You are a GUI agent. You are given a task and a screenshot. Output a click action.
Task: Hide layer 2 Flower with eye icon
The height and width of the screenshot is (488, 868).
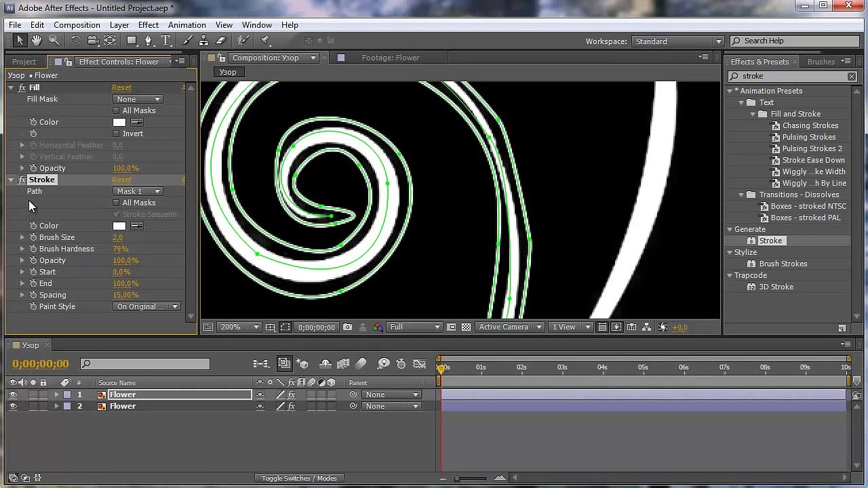click(12, 406)
